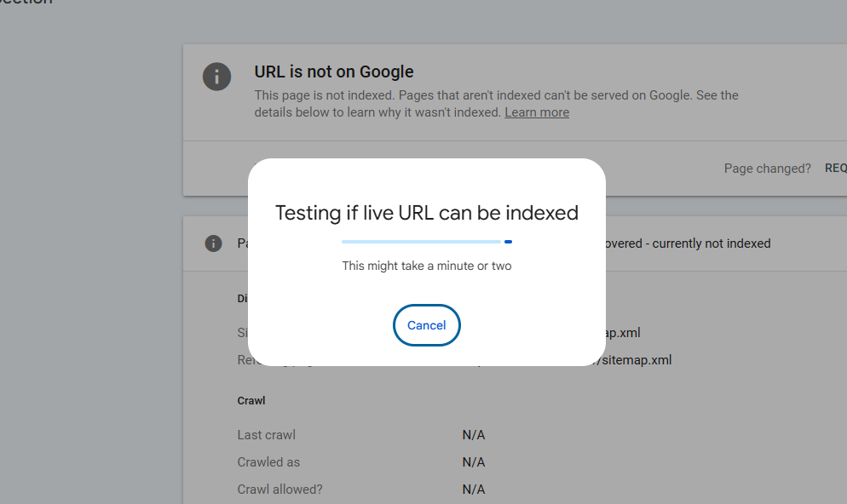Expand the Discovery section details
This screenshot has height=504, width=847.
[242, 298]
